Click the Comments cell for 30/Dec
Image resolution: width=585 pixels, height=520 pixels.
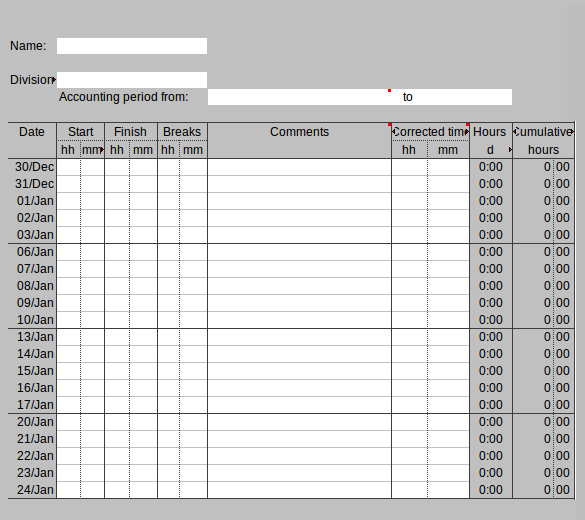click(x=299, y=167)
